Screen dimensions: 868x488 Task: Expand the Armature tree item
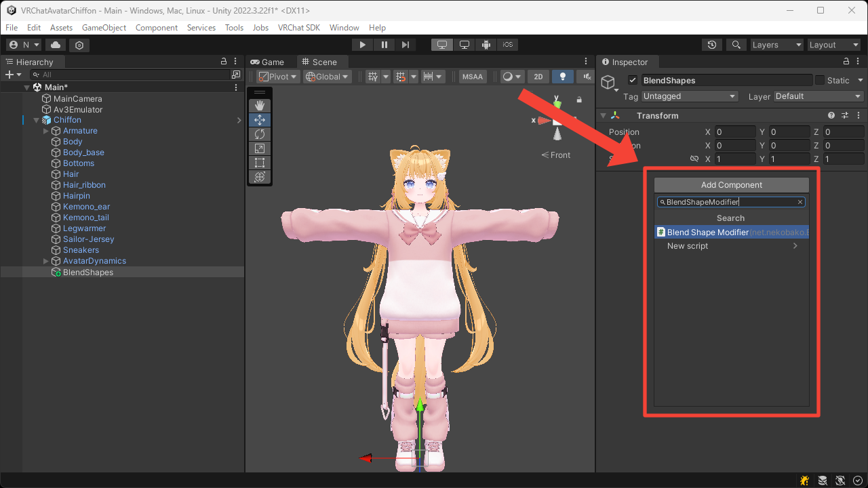tap(46, 131)
